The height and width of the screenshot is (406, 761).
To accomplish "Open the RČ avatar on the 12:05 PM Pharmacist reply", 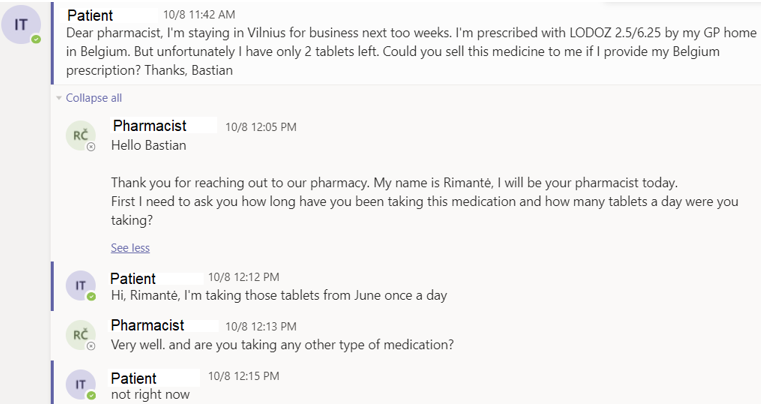I will (x=81, y=135).
